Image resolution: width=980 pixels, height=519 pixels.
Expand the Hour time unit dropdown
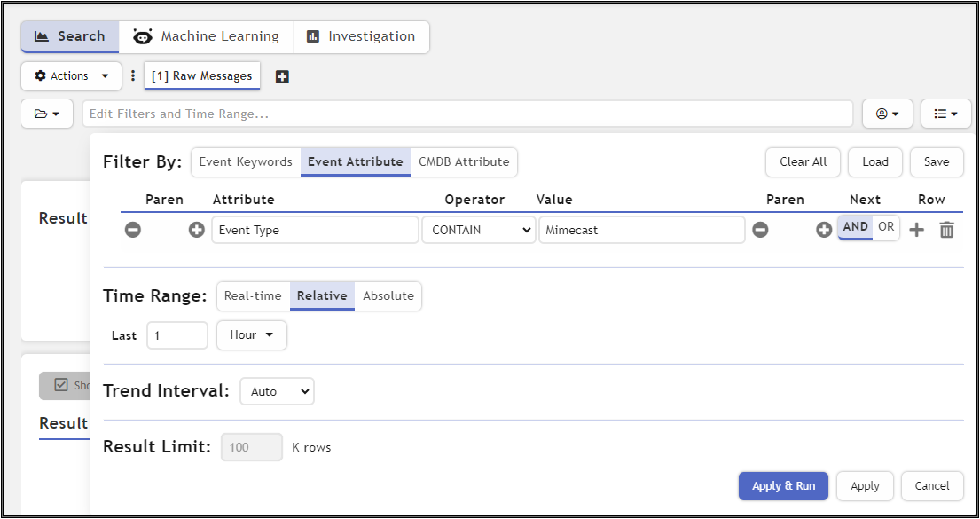(252, 335)
